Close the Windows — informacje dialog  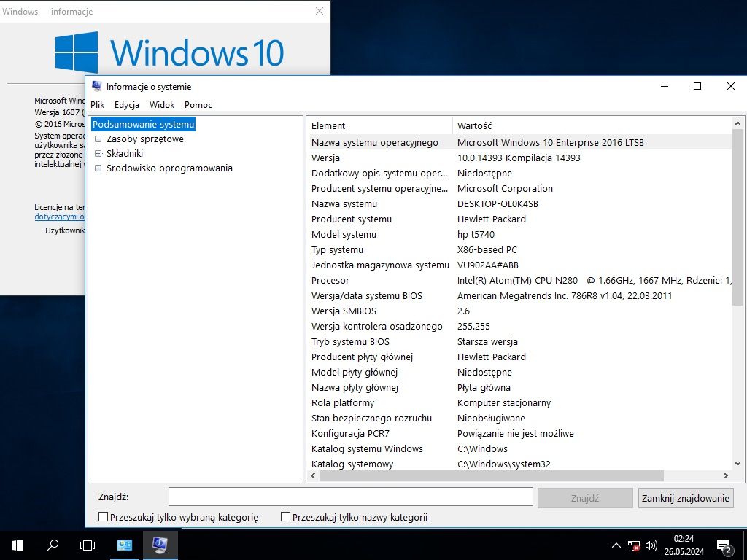320,11
